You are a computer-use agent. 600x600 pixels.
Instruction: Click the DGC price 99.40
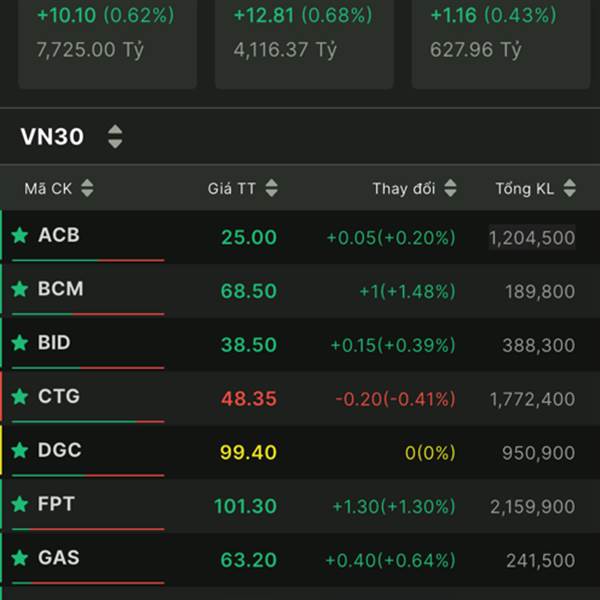click(x=248, y=452)
